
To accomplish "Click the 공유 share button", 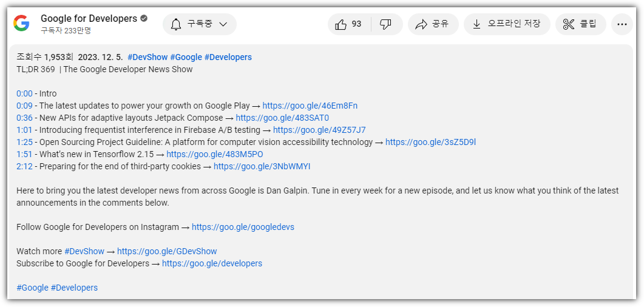I will point(433,24).
